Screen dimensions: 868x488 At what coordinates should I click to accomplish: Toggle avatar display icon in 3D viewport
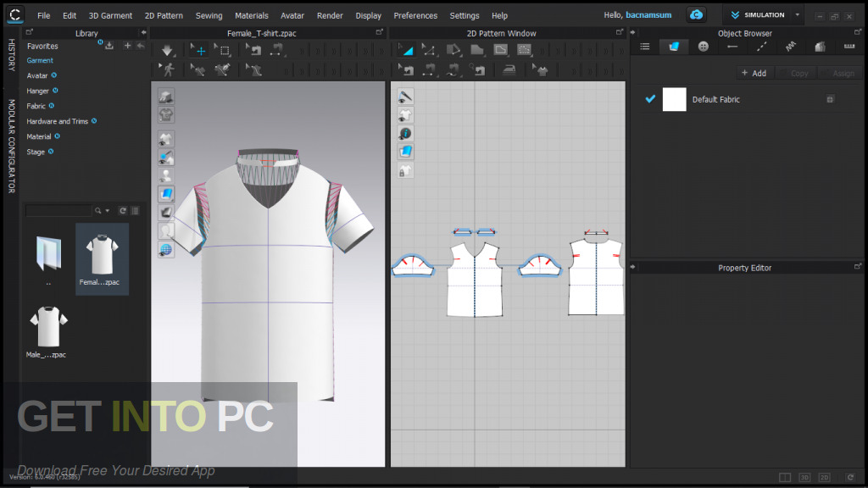click(x=165, y=176)
